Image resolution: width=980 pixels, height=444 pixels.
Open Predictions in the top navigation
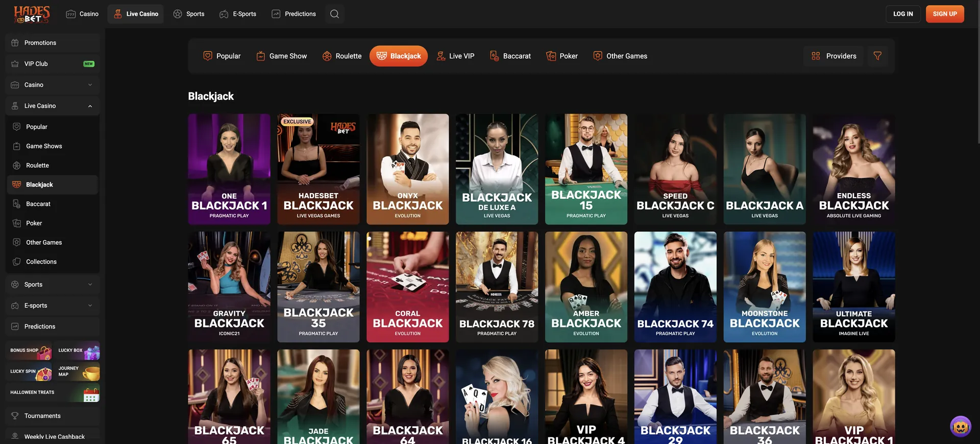pyautogui.click(x=294, y=14)
